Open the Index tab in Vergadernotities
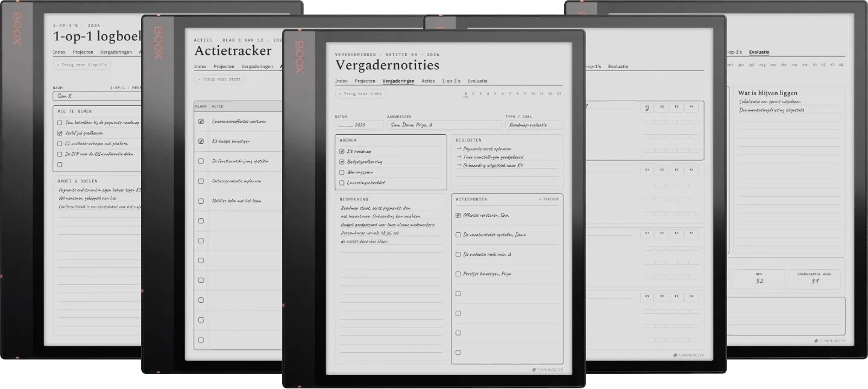 341,81
